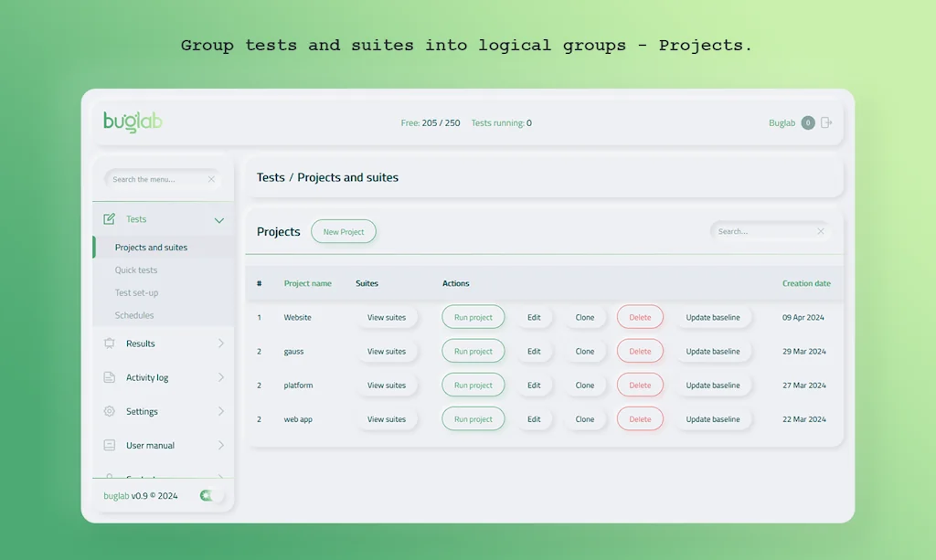Run project for the Website row
The image size is (936, 560).
[473, 317]
